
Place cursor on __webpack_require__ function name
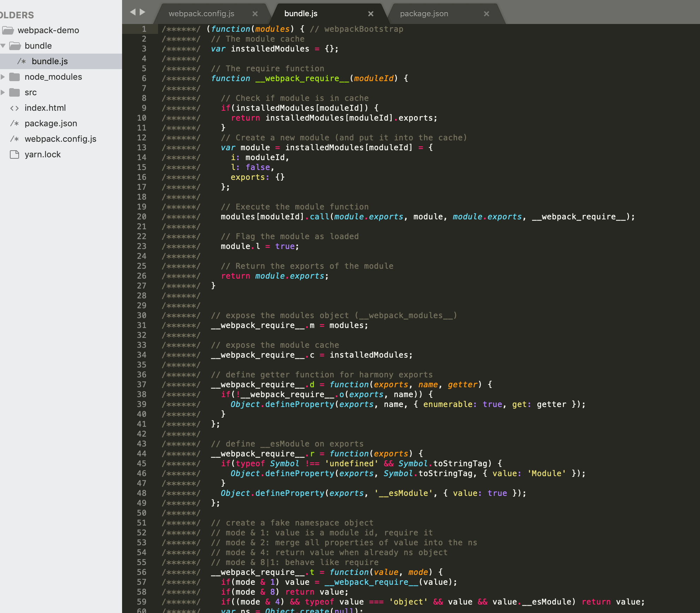[x=302, y=78]
